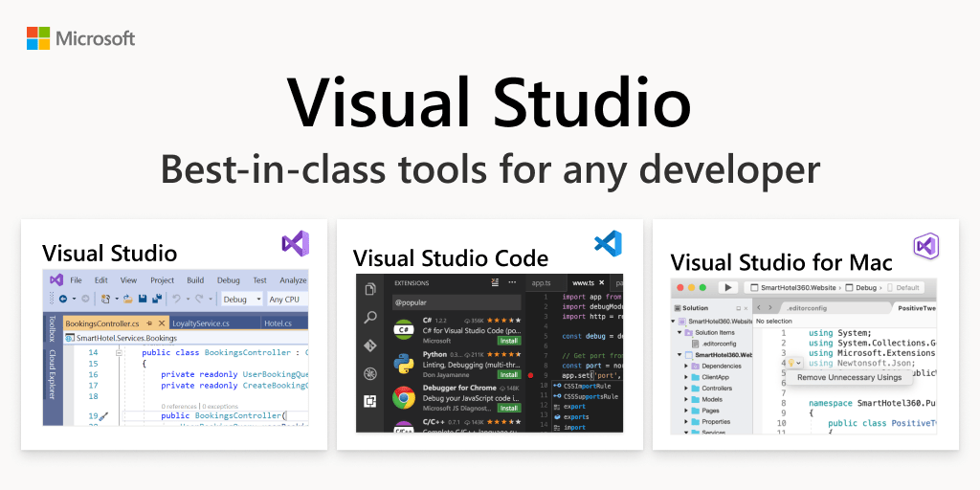This screenshot has width=980, height=490.
Task: Open Edit menu in Visual Studio
Action: 101,280
